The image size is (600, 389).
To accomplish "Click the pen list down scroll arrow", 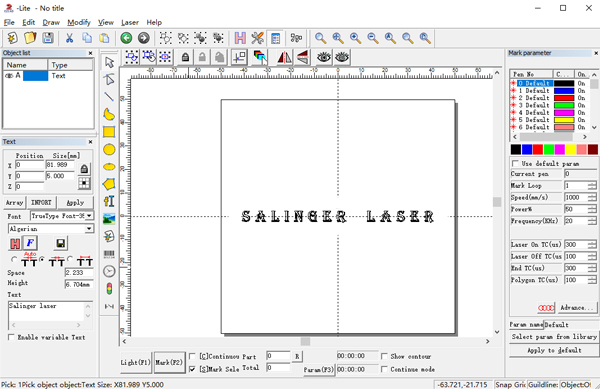I will 594,127.
